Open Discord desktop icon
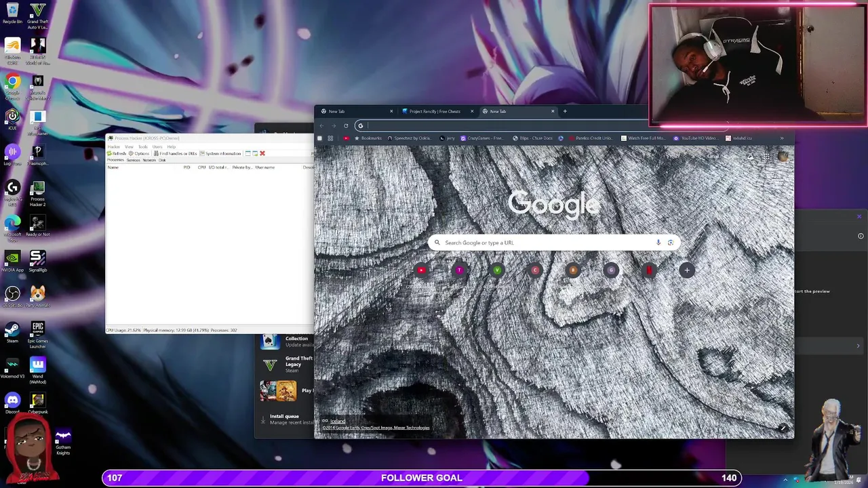The image size is (868, 488). tap(12, 403)
